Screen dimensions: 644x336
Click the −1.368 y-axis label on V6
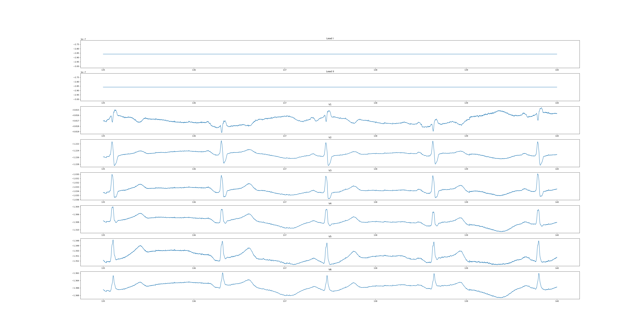tap(76, 296)
